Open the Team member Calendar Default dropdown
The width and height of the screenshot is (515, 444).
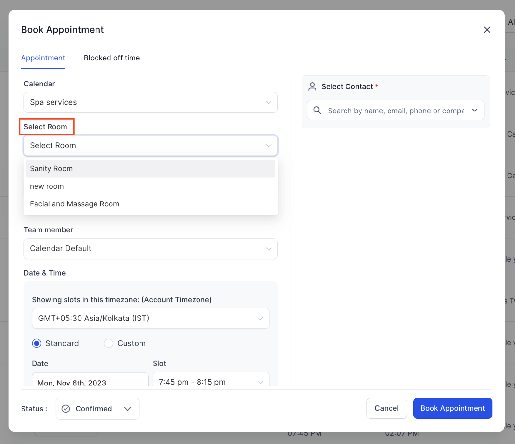pyautogui.click(x=150, y=249)
